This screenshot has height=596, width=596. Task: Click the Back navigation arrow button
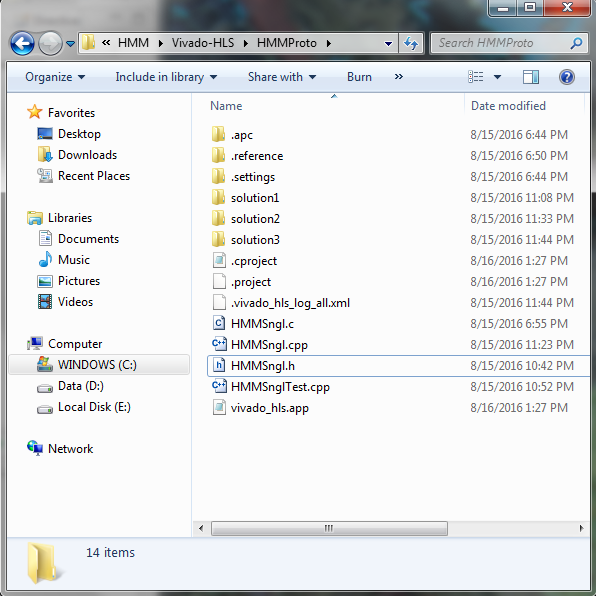(x=22, y=43)
